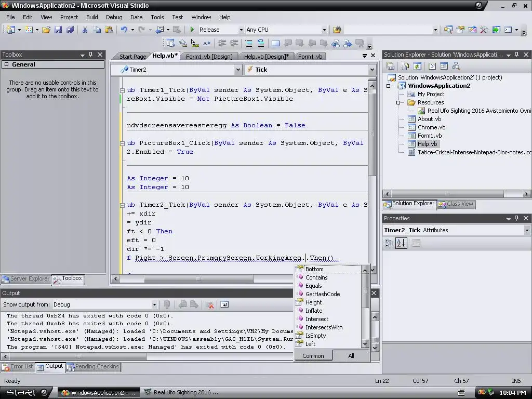Image resolution: width=532 pixels, height=399 pixels.
Task: Open Toolbox using the hammer and wrench icon
Action: 484,30
